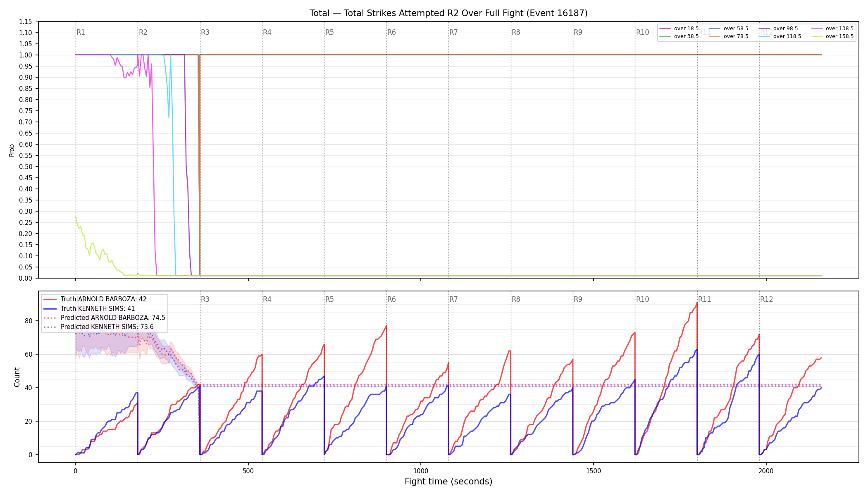The width and height of the screenshot is (868, 496).
Task: Click the 0.25 tick on Prob axis
Action: [26, 222]
